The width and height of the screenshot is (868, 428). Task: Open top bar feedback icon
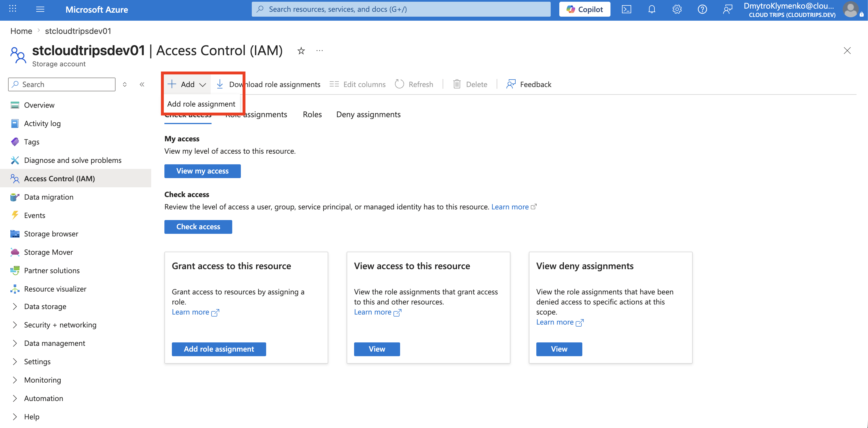[x=727, y=9]
